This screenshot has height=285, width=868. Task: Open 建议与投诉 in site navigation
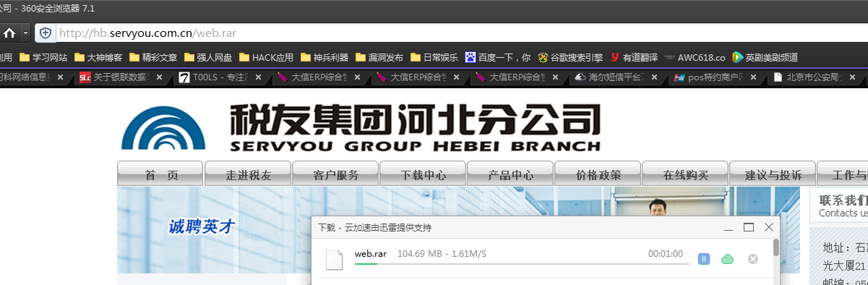point(773,174)
